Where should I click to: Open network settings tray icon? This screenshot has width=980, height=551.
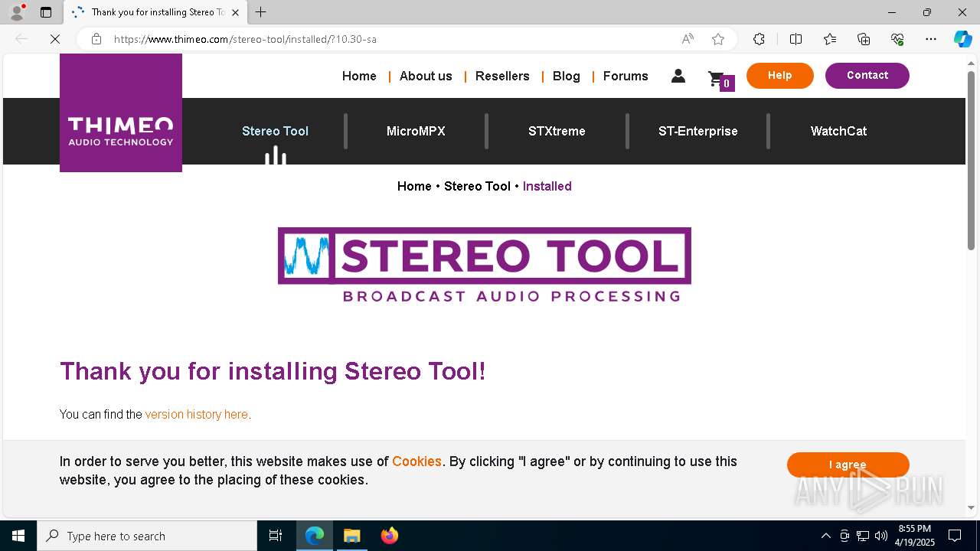pyautogui.click(x=863, y=536)
